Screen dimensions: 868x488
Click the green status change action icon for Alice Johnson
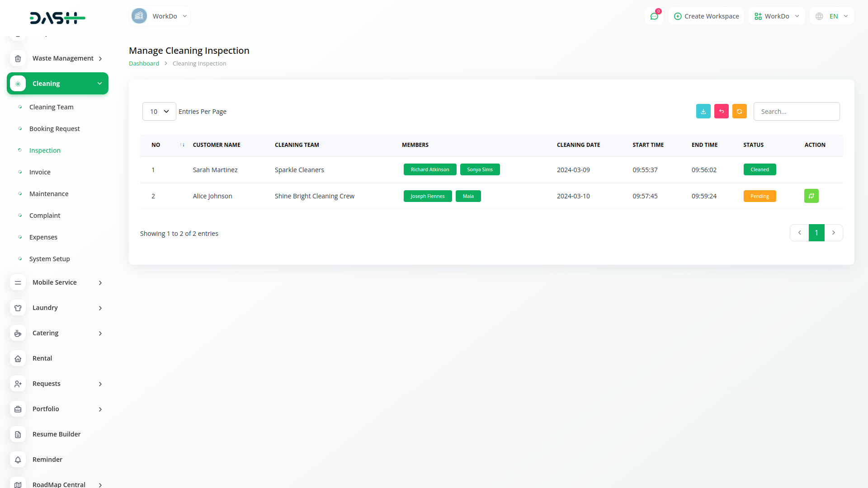tap(811, 196)
